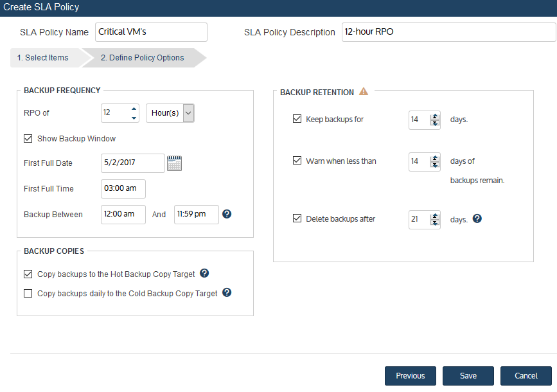Viewport: 557px width, 392px height.
Task: Save the SLA policy
Action: (468, 376)
